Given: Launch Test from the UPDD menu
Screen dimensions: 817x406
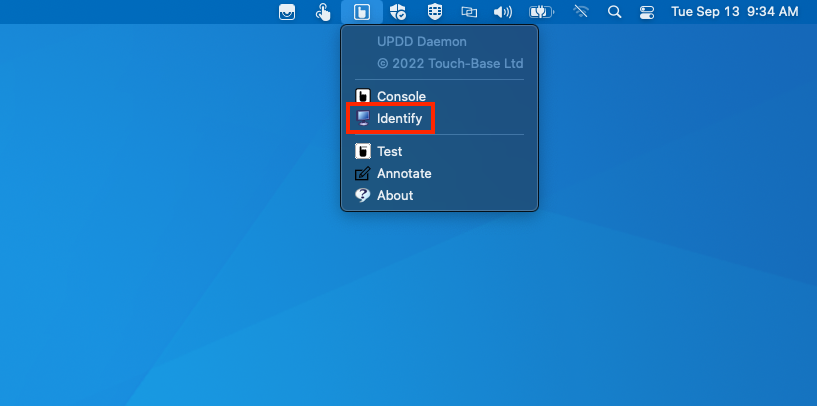Looking at the screenshot, I should click(439, 152).
